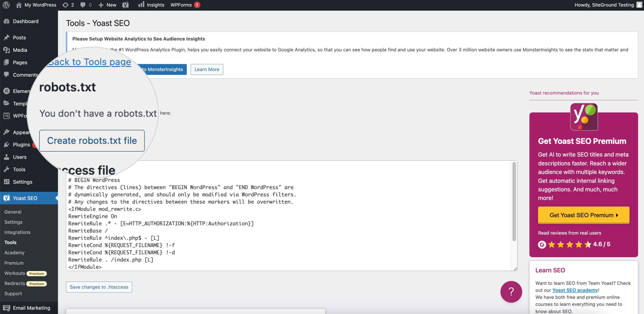This screenshot has width=644, height=314.
Task: Click the Posts pin icon in sidebar
Action: coord(7,37)
